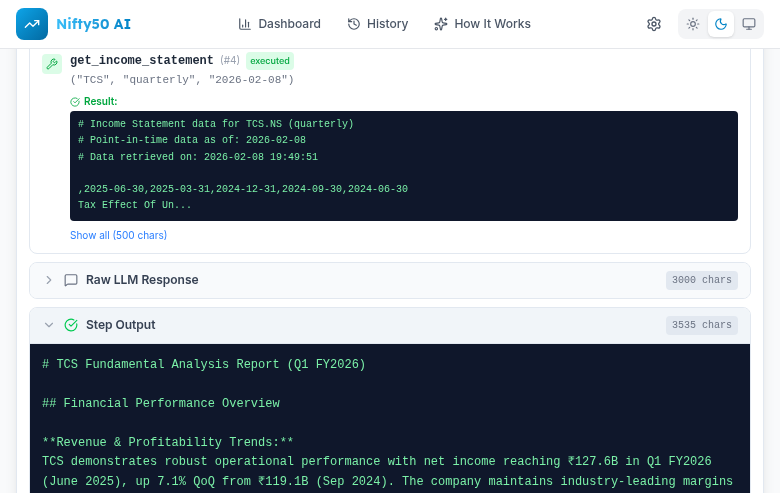Viewport: 780px width, 493px height.
Task: Open the settings gear icon
Action: 654,24
